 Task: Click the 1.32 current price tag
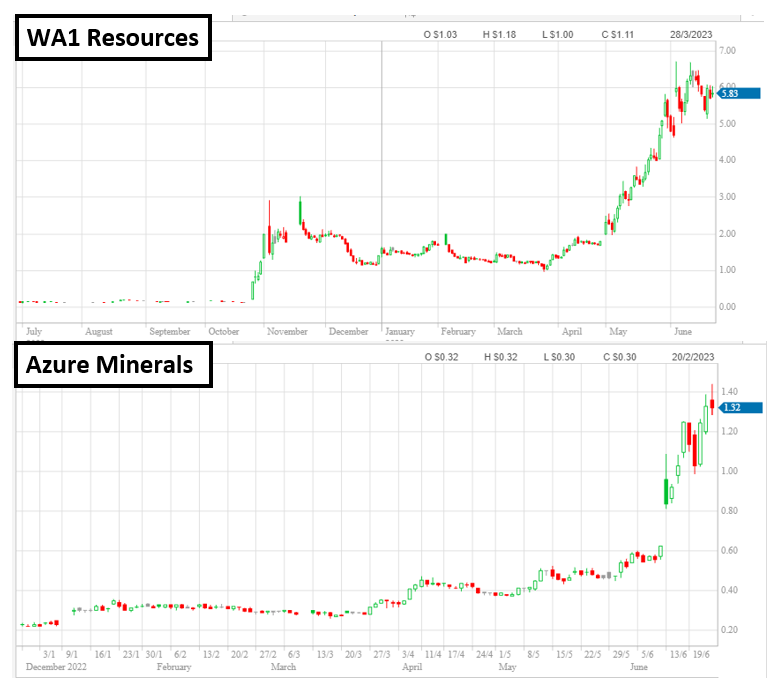click(740, 408)
